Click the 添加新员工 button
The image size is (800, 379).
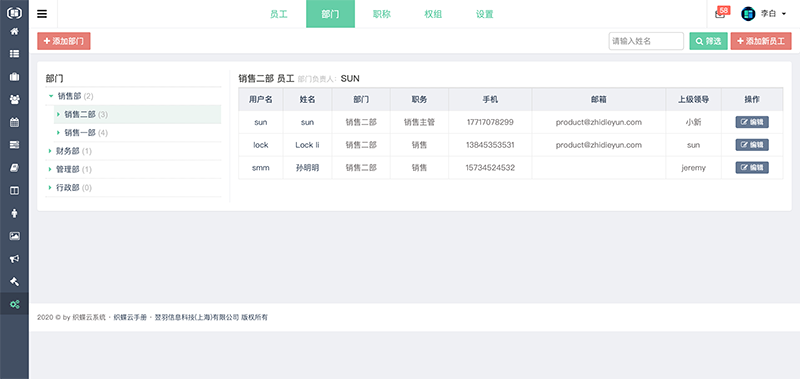tap(761, 41)
